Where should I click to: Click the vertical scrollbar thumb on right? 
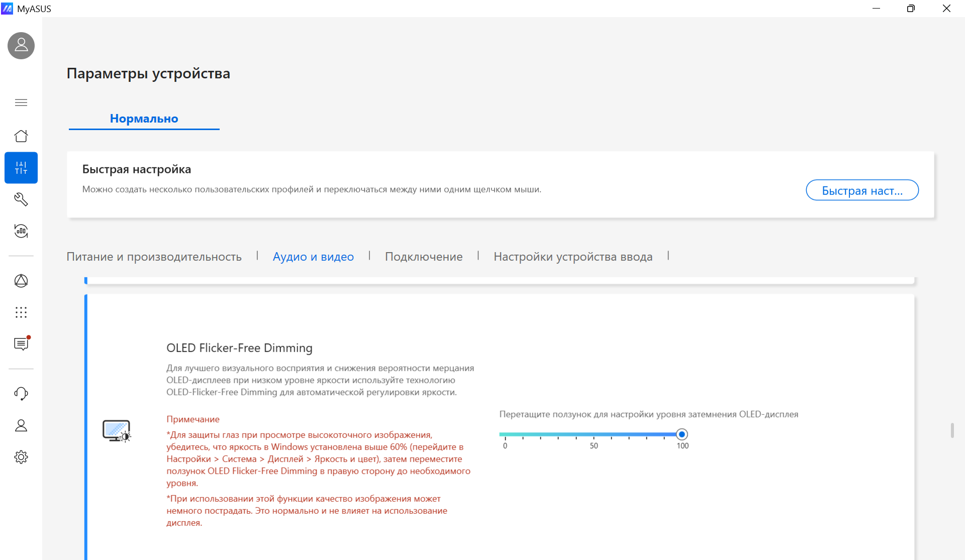coord(952,430)
